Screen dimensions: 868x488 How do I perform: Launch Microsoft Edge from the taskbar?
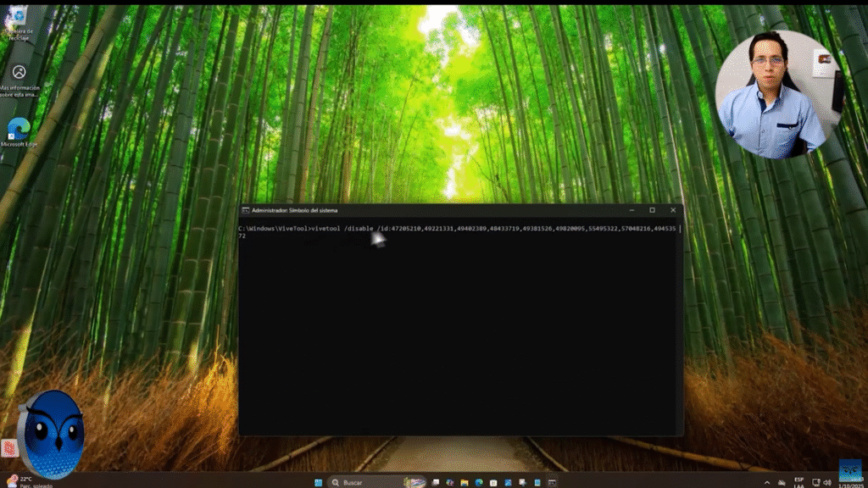[x=478, y=482]
